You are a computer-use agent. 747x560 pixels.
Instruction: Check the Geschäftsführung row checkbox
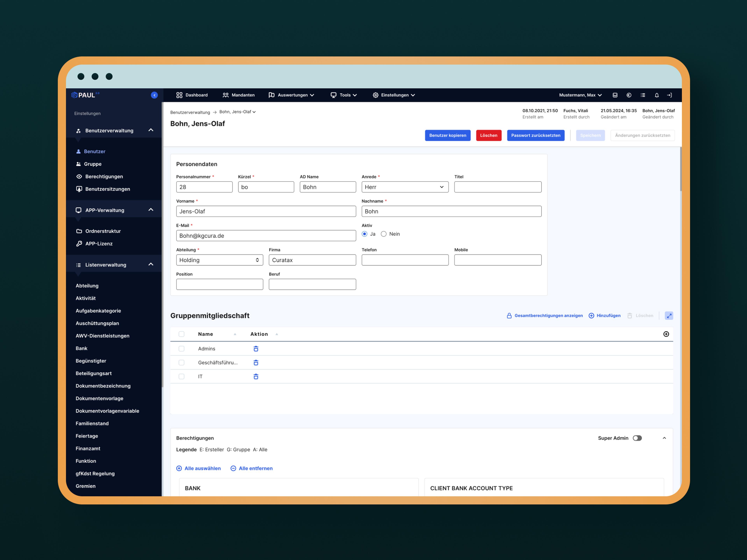[x=181, y=362]
